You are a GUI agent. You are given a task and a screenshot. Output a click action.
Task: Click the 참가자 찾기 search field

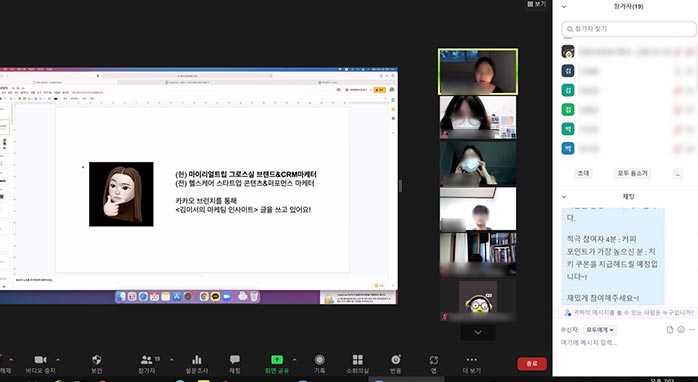coord(629,29)
